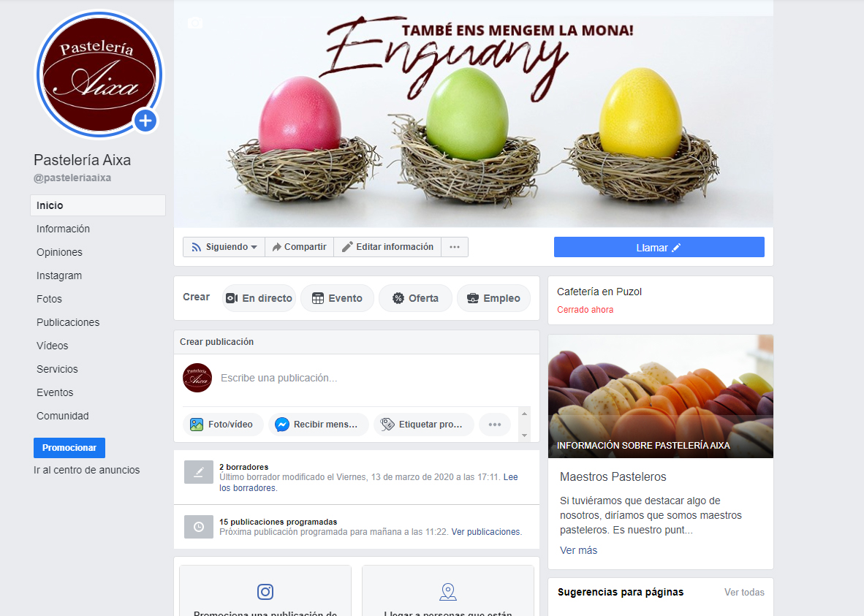Click the blue plus icon on profile picture
The image size is (864, 616).
145,121
